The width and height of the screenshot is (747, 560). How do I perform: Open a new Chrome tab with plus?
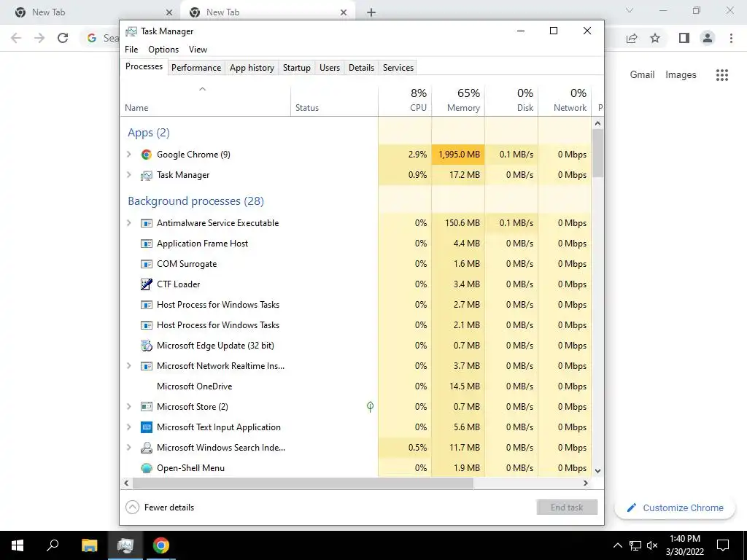371,12
